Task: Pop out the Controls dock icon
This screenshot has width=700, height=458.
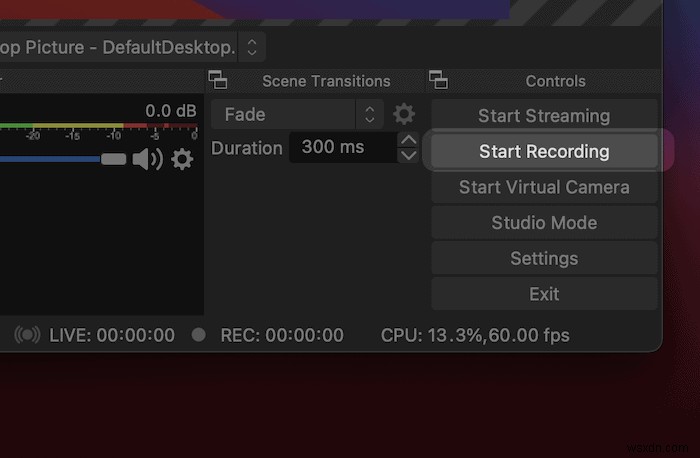Action: [x=438, y=80]
